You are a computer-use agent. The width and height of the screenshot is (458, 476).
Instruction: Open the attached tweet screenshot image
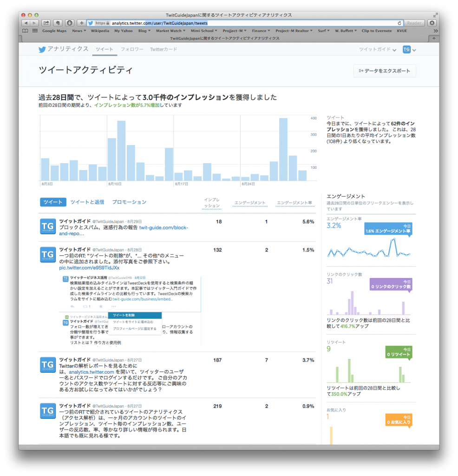pyautogui.click(x=130, y=310)
